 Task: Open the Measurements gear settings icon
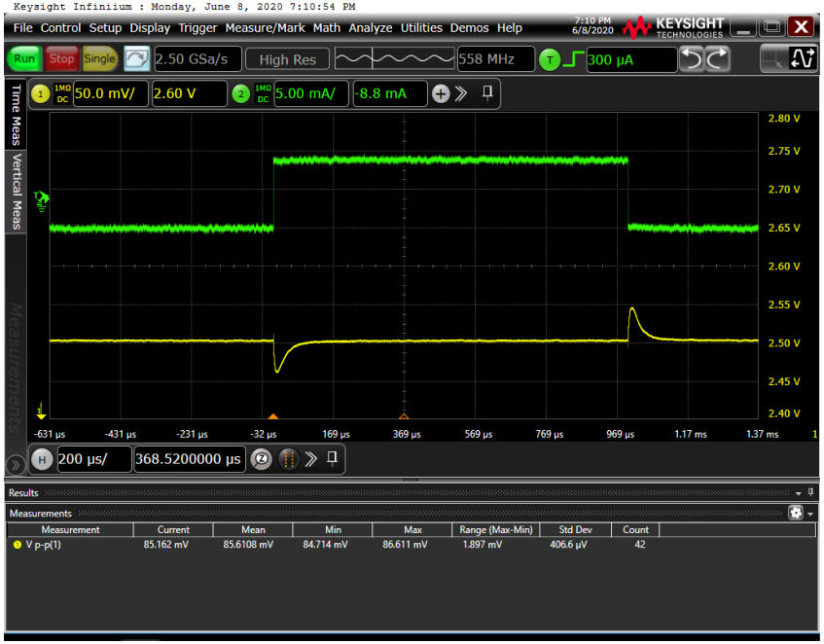click(797, 514)
